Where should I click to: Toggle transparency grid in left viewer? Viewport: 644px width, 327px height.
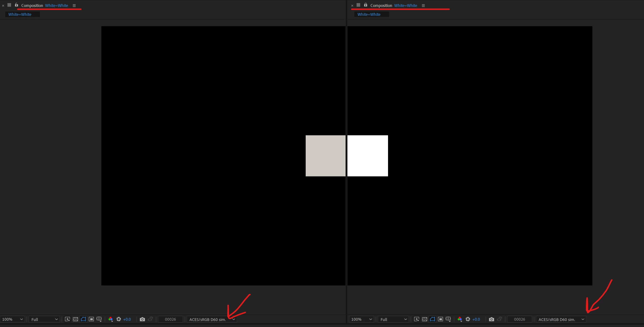(x=75, y=319)
